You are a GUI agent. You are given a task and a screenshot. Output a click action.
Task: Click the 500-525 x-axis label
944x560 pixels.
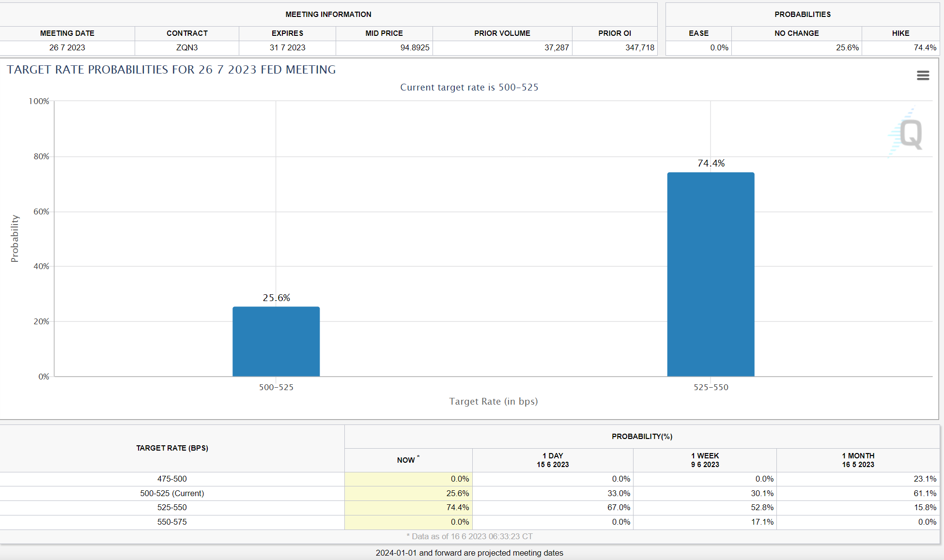[x=276, y=387]
